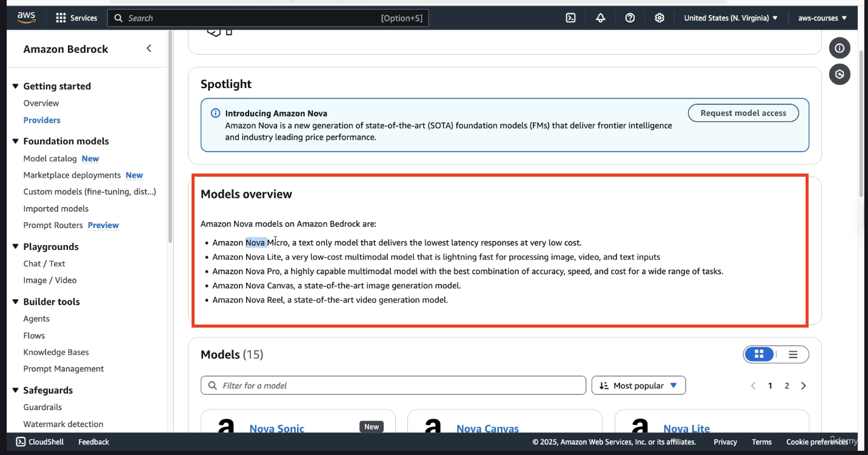Viewport: 868px width, 455px height.
Task: Open the Terms link in footer
Action: click(761, 442)
